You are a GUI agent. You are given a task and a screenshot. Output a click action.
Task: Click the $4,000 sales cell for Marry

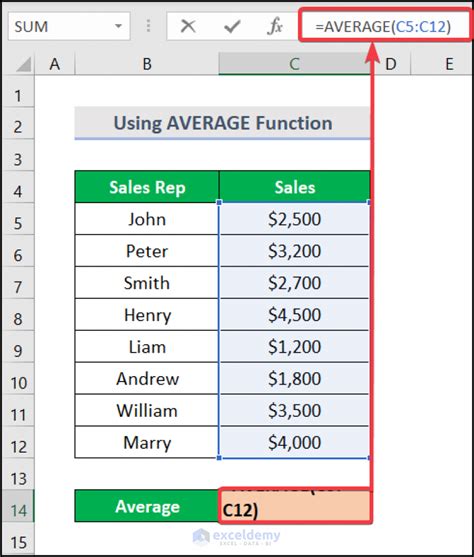(x=294, y=442)
